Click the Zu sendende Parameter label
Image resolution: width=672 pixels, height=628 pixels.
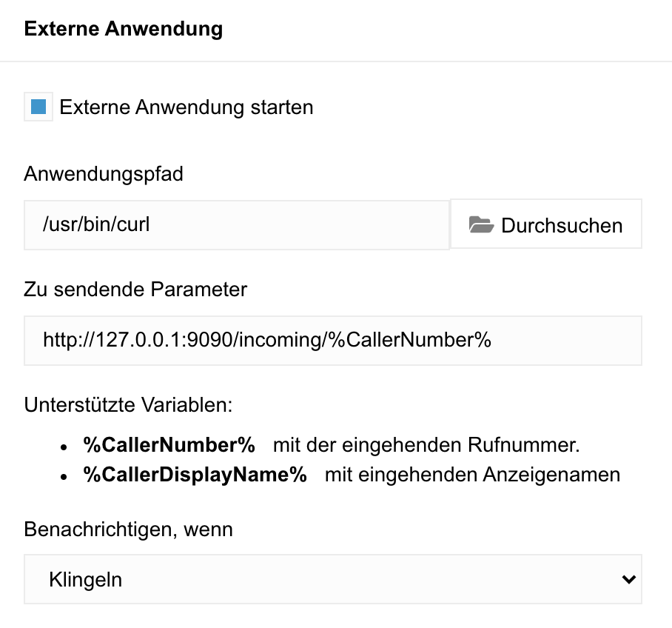pyautogui.click(x=135, y=289)
